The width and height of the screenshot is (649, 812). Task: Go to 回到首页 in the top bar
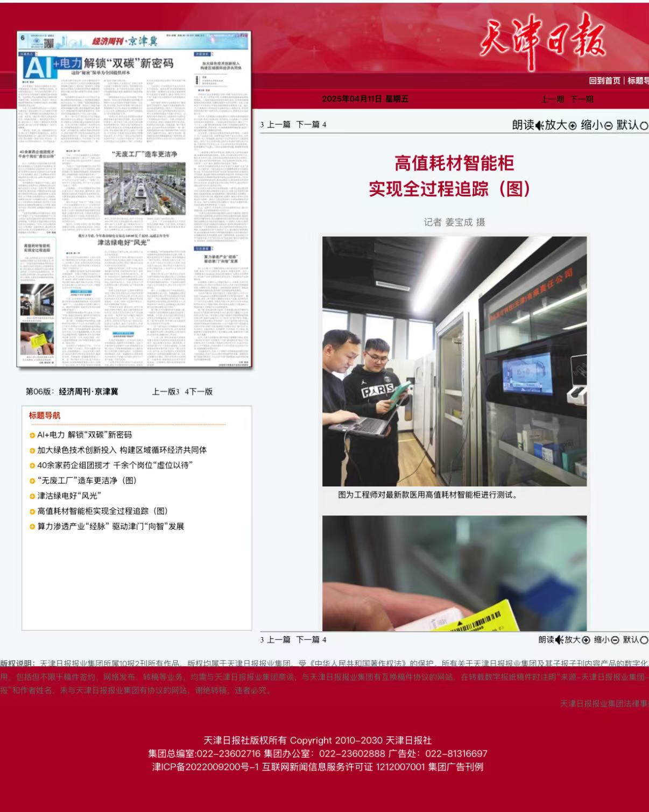[x=604, y=81]
